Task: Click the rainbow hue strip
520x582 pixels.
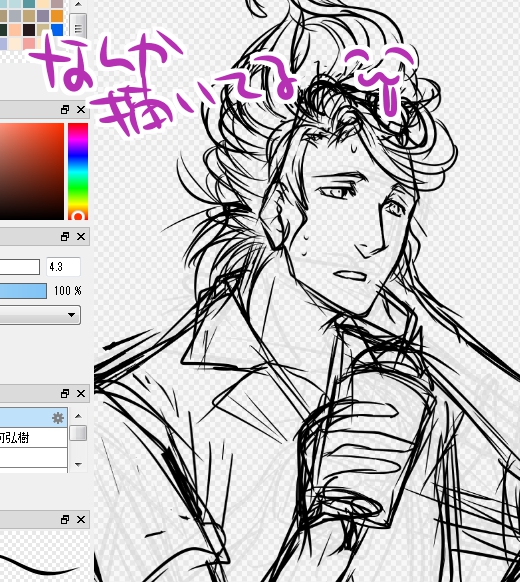Action: point(78,171)
